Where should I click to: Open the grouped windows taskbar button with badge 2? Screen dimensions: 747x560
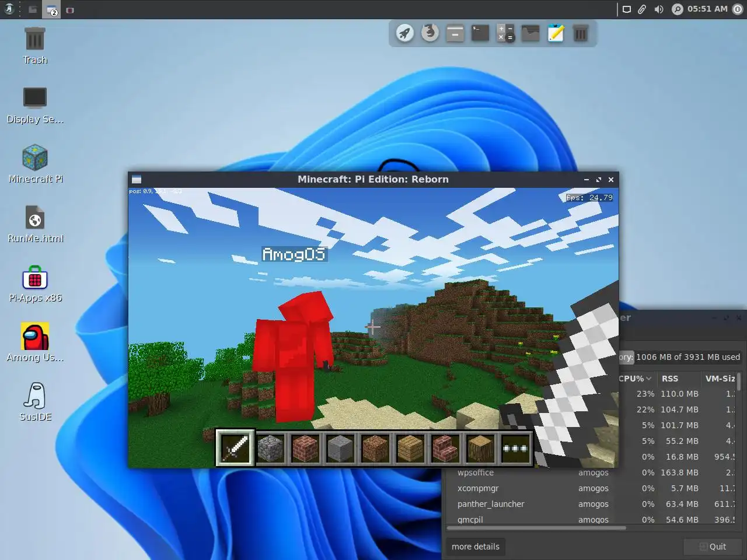[52, 10]
